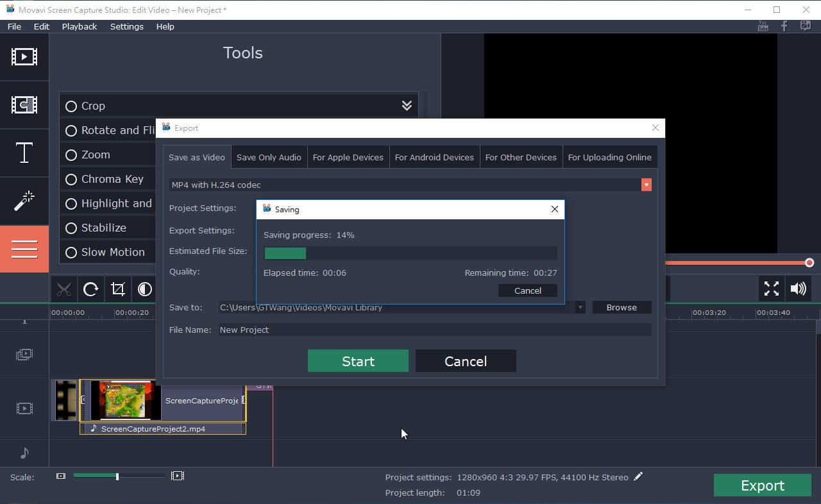Image resolution: width=821 pixels, height=504 pixels.
Task: Edit project settings with pencil icon
Action: pos(638,476)
